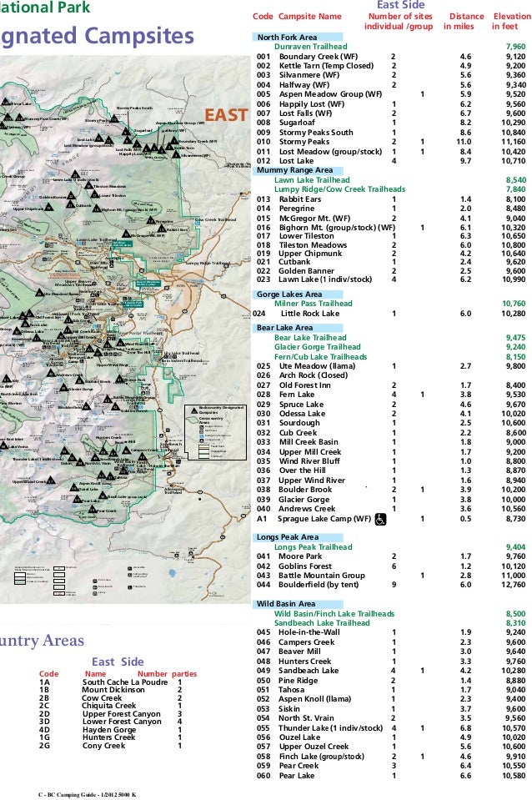Click the Aspen Meadow Group (WF) row

[x=391, y=94]
